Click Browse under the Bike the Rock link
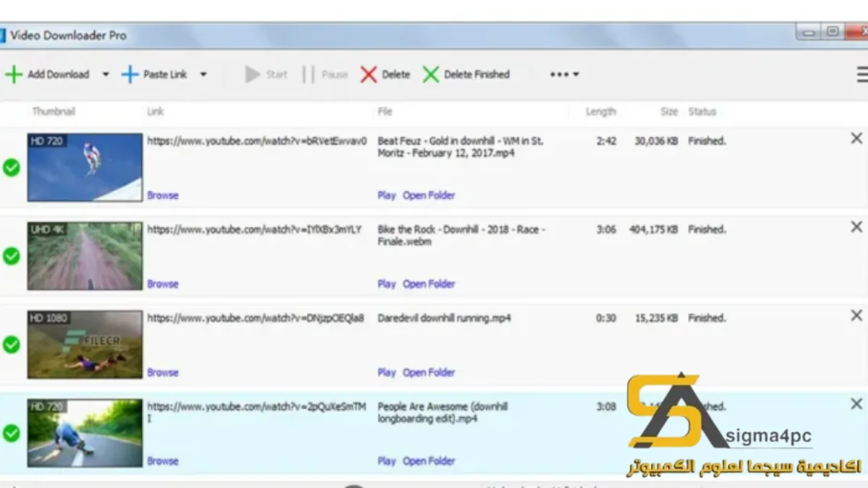This screenshot has width=868, height=488. pyautogui.click(x=163, y=284)
